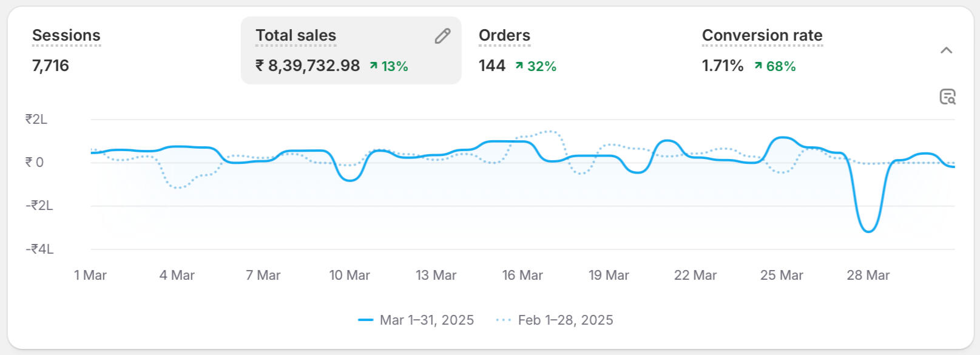Image resolution: width=980 pixels, height=355 pixels.
Task: Open the report explore icon above the chart
Action: [x=947, y=96]
